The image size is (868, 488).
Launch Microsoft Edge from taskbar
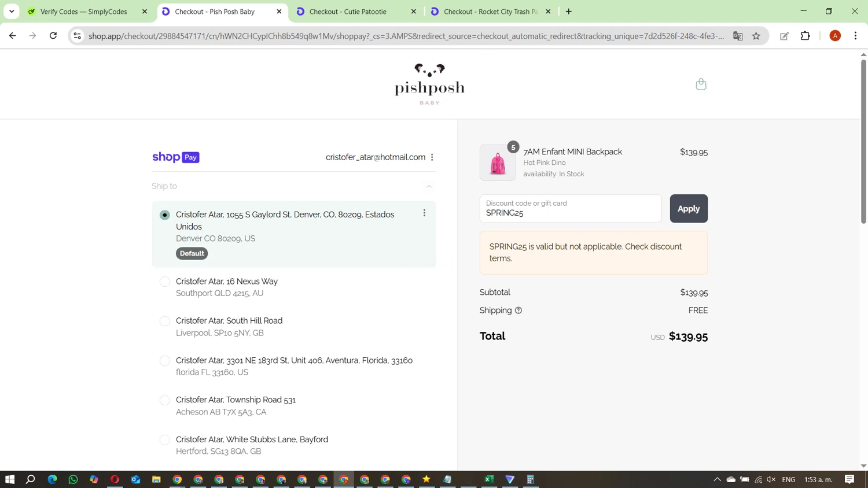tap(52, 479)
